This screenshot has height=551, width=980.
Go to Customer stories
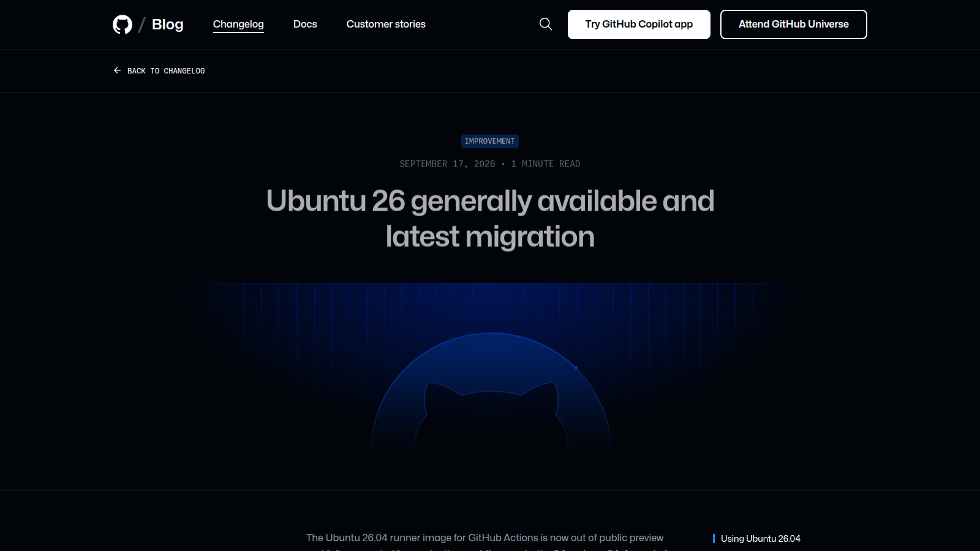pos(386,24)
